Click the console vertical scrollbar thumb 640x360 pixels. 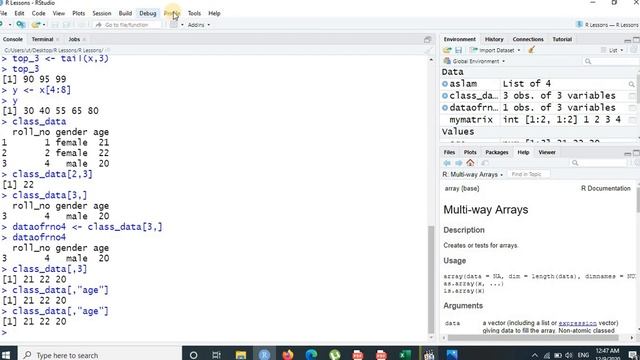click(x=431, y=280)
